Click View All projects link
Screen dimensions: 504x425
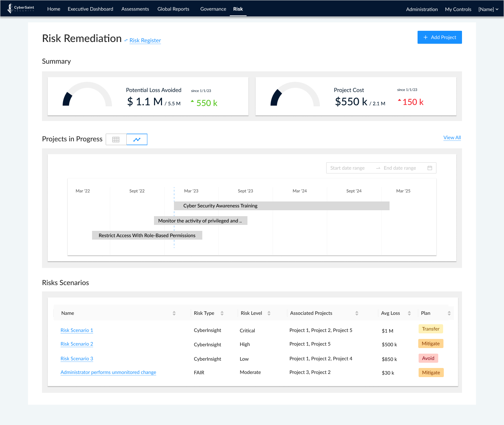(x=452, y=137)
